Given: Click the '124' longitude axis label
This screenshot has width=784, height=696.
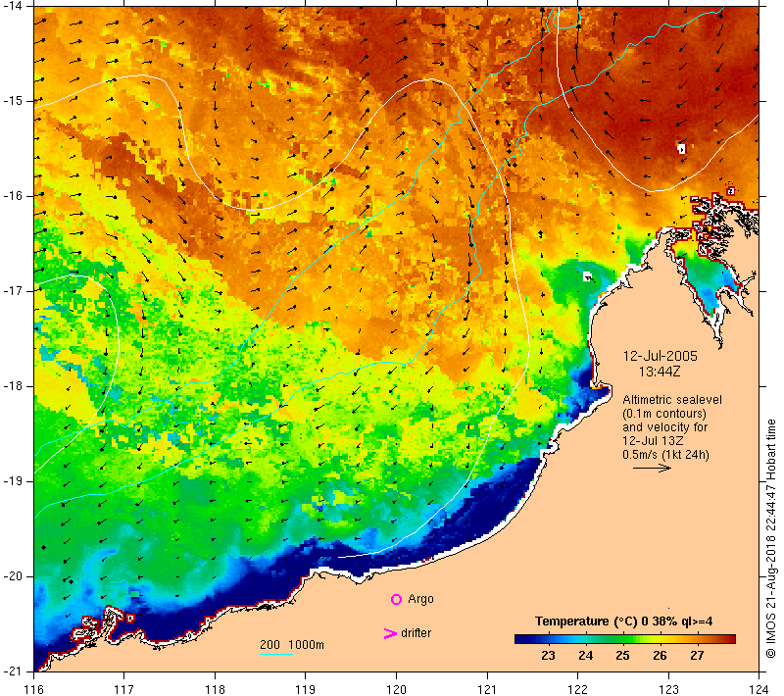Looking at the screenshot, I should [759, 689].
